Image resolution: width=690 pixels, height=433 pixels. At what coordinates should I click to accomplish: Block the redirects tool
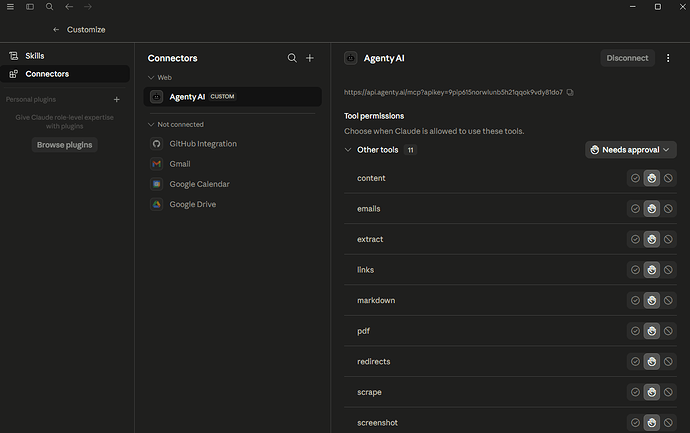668,362
